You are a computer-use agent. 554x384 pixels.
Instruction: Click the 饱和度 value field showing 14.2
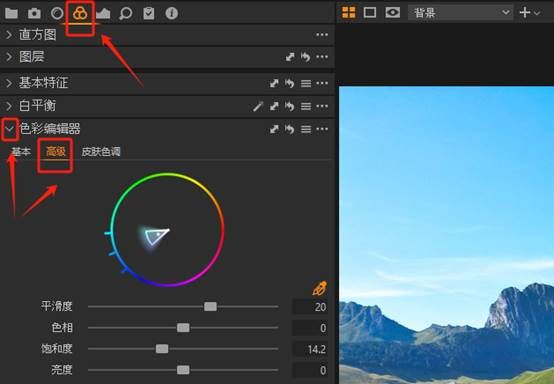[311, 349]
